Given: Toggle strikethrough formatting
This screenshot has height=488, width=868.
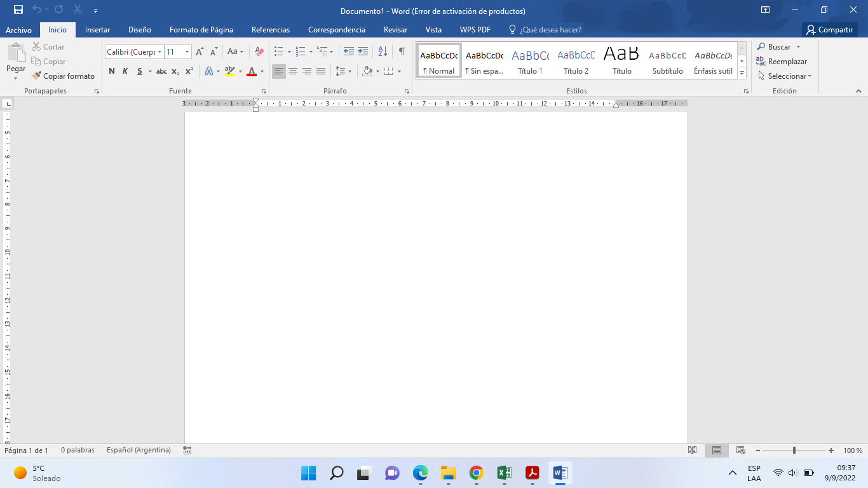Looking at the screenshot, I should pyautogui.click(x=161, y=71).
